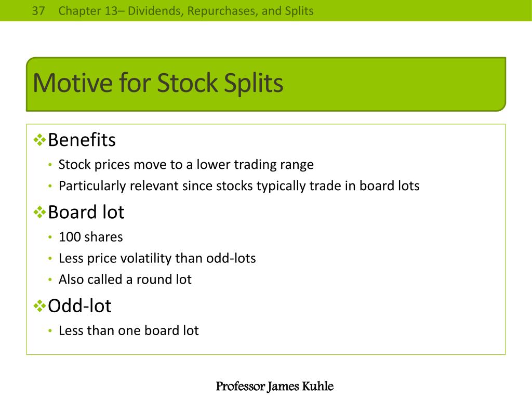Click the Professor James Kuhle footer text
532x399 pixels.
[x=274, y=386]
